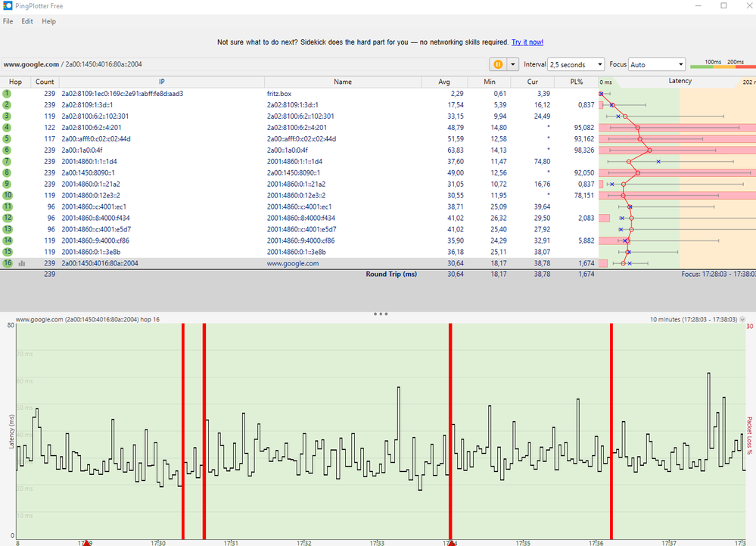This screenshot has width=756, height=546.
Task: Click name www.google.com in hop 16 row
Action: pyautogui.click(x=293, y=263)
